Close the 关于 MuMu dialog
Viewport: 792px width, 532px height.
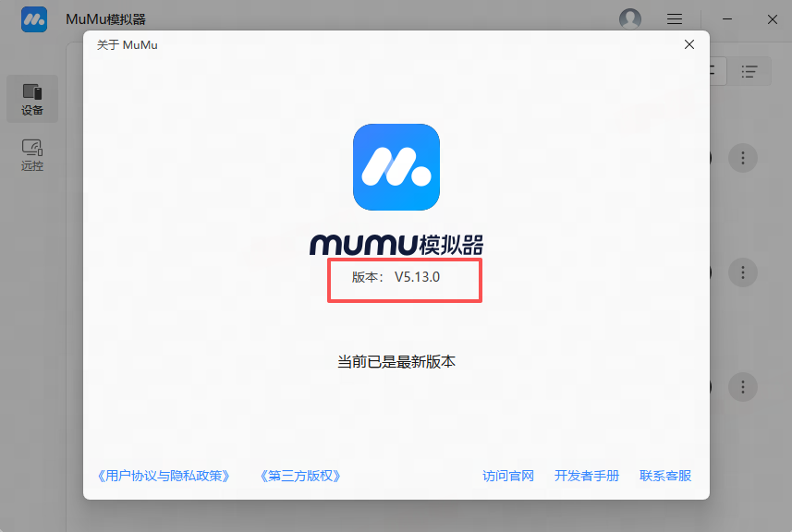click(688, 44)
